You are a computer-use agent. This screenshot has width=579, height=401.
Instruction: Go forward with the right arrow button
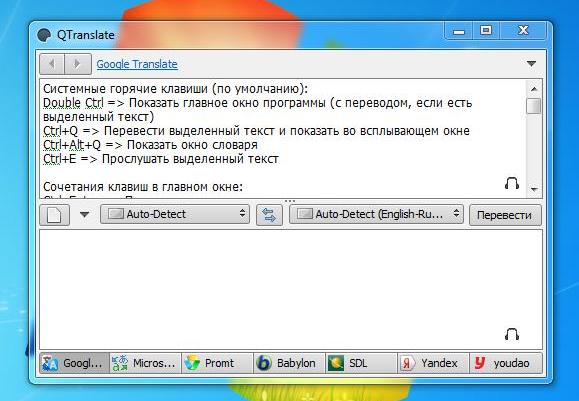pos(78,64)
